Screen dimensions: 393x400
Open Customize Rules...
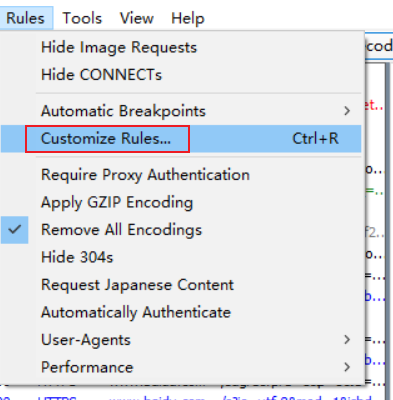pyautogui.click(x=181, y=139)
